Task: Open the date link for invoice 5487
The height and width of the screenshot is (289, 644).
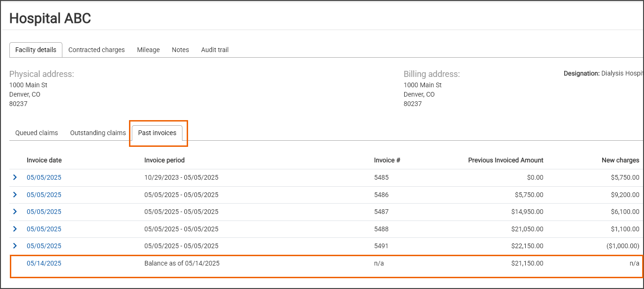Action: [44, 212]
